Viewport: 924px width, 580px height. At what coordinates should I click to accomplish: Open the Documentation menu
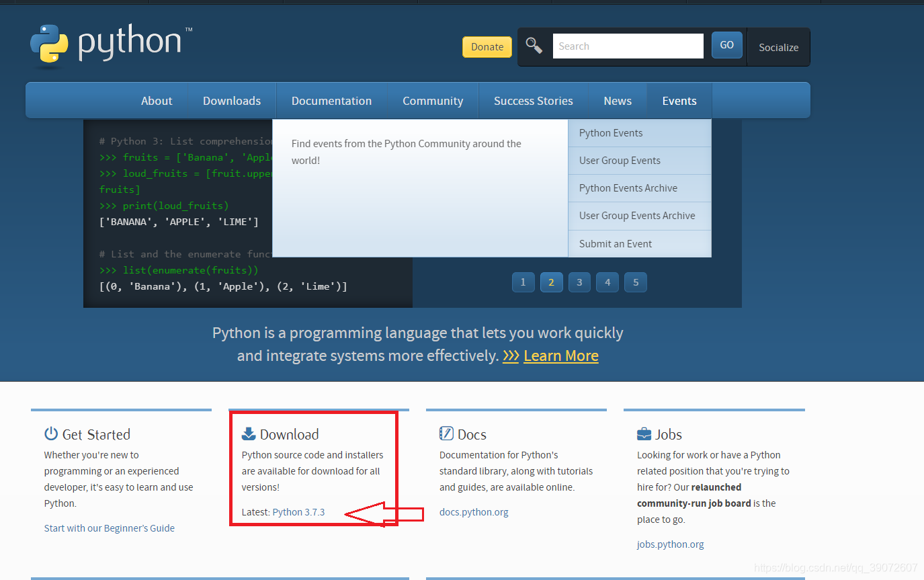[332, 101]
